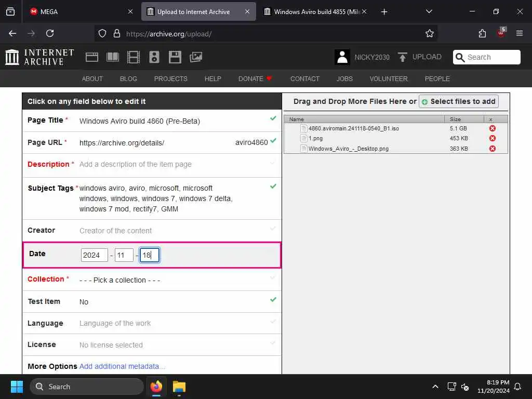Viewport: 532px width, 399px height.
Task: Open a new browser tab
Action: [x=384, y=12]
